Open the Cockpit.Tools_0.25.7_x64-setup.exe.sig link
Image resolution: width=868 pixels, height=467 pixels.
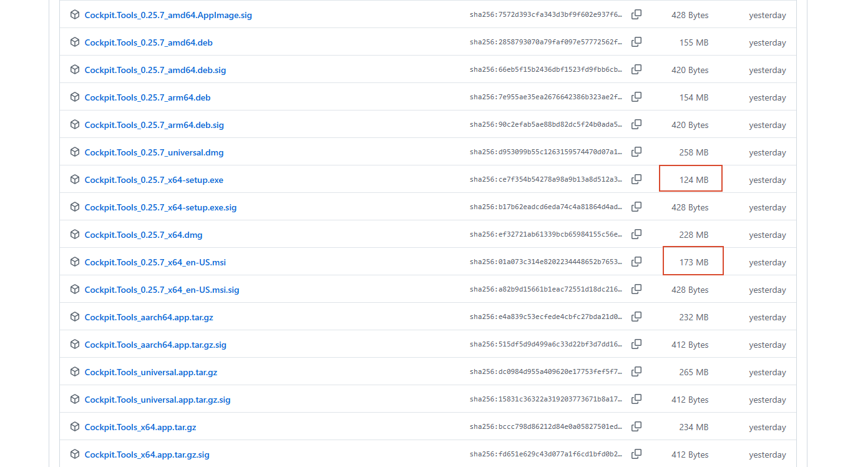click(x=161, y=207)
